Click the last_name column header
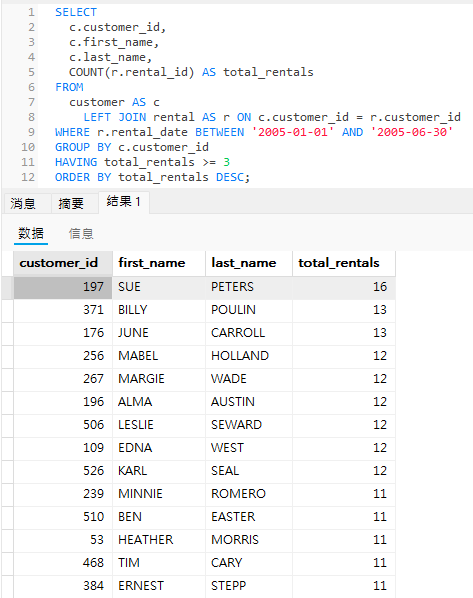This screenshot has height=598, width=473. click(249, 263)
